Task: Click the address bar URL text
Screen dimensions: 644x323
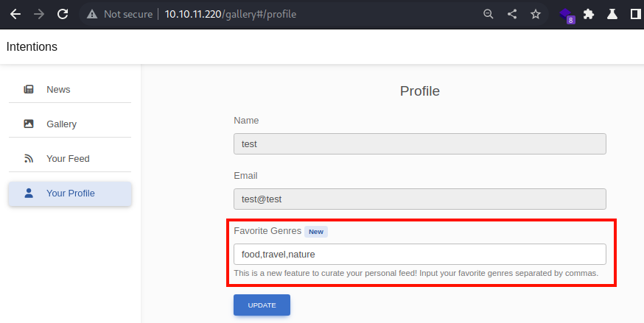Action: pyautogui.click(x=231, y=14)
